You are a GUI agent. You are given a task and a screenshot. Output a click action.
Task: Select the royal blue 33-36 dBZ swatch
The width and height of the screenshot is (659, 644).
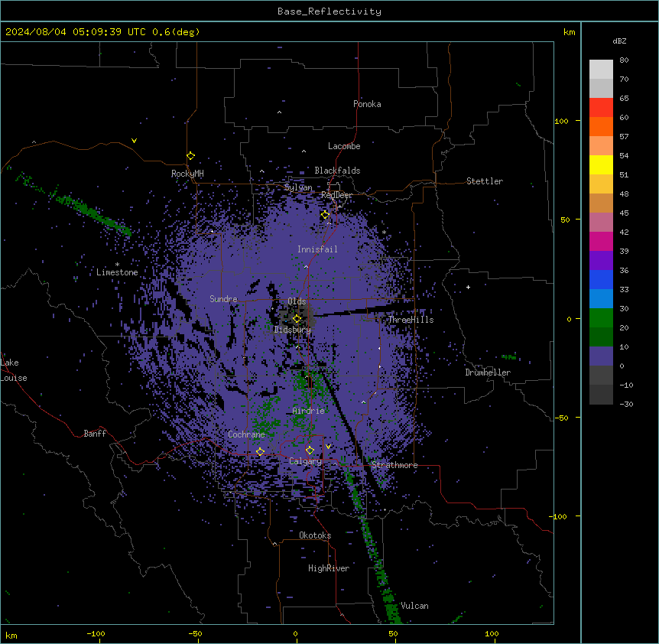[x=601, y=279]
